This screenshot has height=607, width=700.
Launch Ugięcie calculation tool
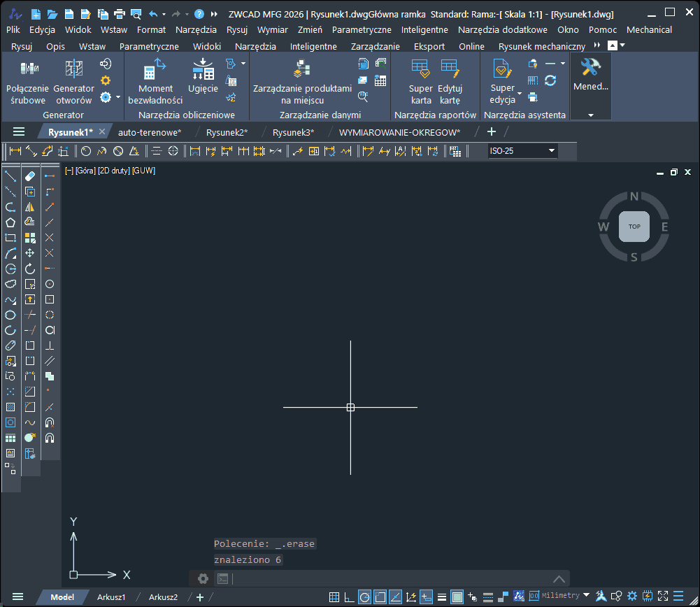pyautogui.click(x=203, y=77)
